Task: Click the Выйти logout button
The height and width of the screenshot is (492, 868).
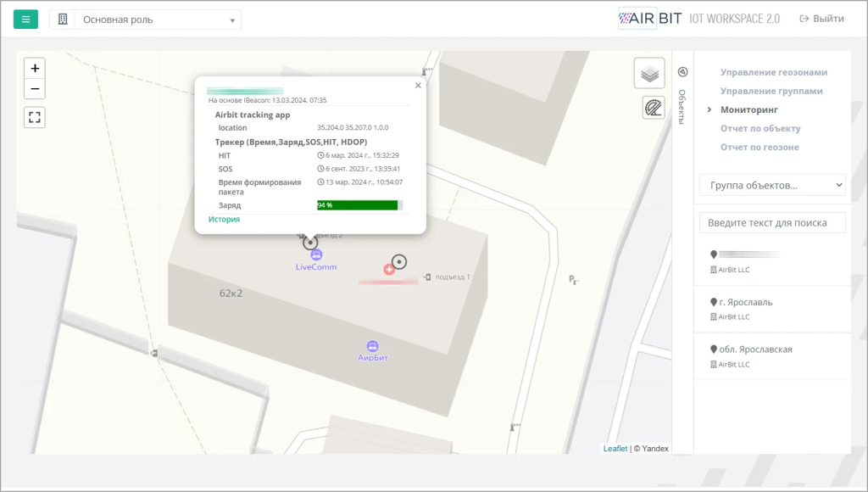Action: coord(821,19)
